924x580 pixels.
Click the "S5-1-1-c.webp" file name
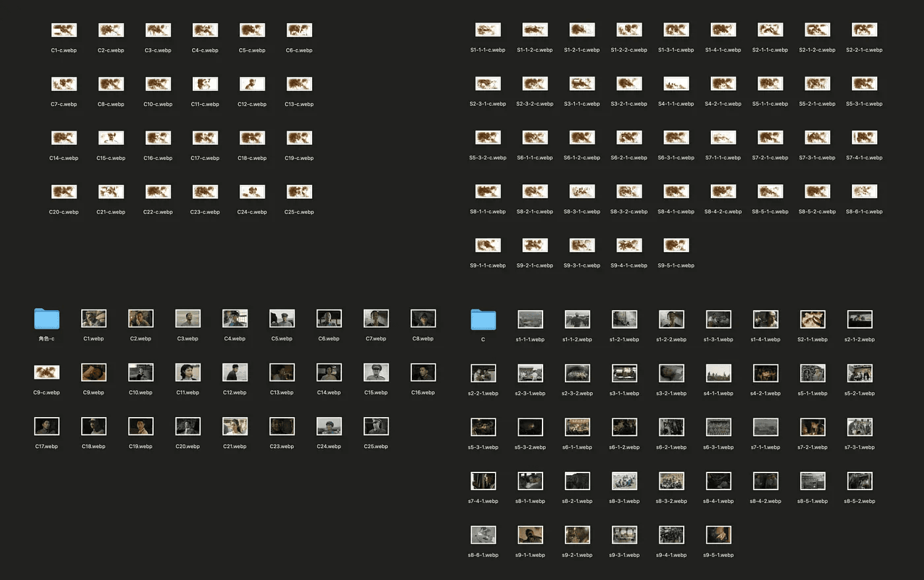click(x=770, y=104)
